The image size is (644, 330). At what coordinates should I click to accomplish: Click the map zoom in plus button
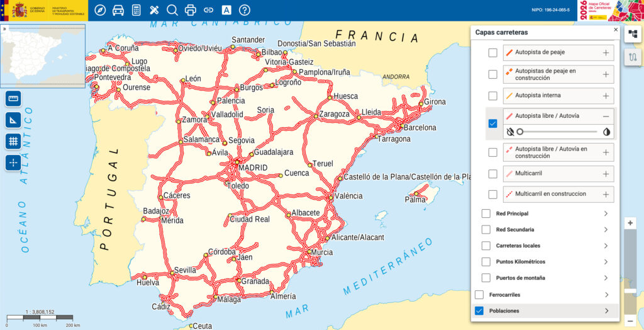click(631, 223)
